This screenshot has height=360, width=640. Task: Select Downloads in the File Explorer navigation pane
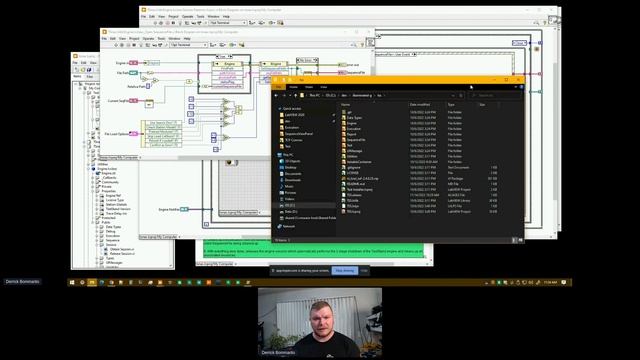(x=293, y=180)
